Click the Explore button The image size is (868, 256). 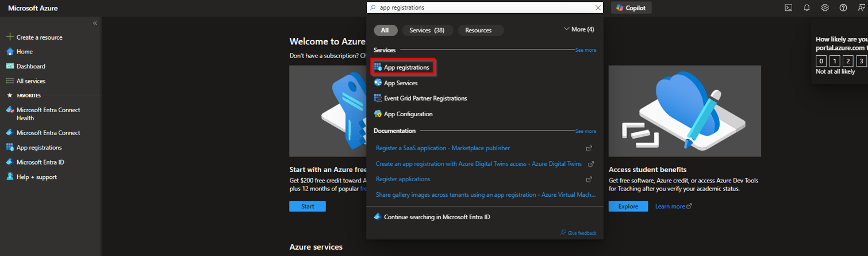628,207
